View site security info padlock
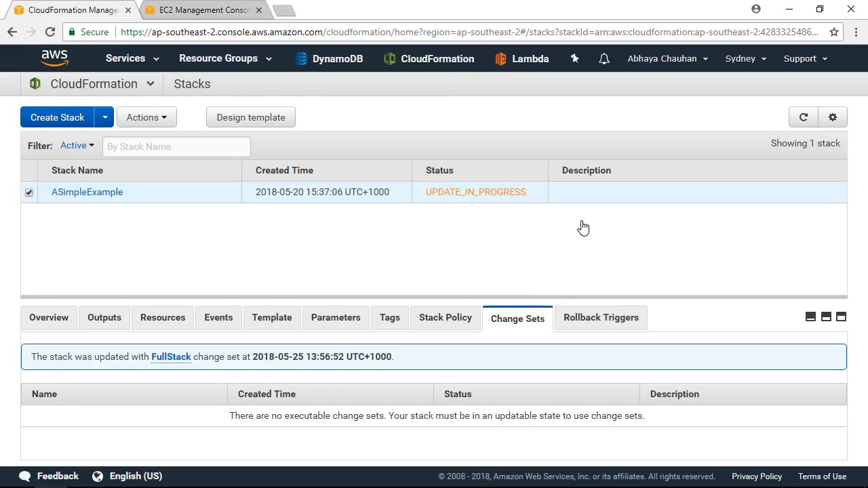The image size is (868, 488). pos(72,32)
